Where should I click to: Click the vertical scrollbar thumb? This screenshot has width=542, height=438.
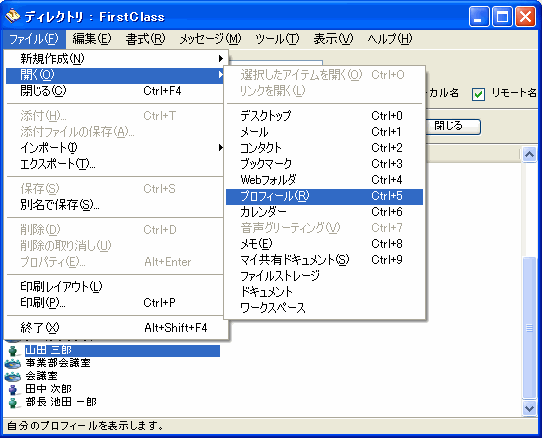pyautogui.click(x=529, y=327)
